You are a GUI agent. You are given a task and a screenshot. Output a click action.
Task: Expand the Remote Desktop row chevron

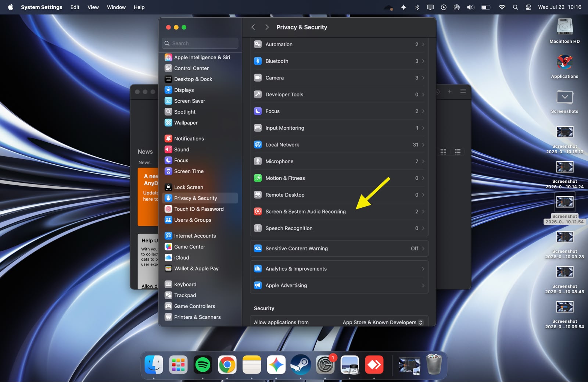423,195
